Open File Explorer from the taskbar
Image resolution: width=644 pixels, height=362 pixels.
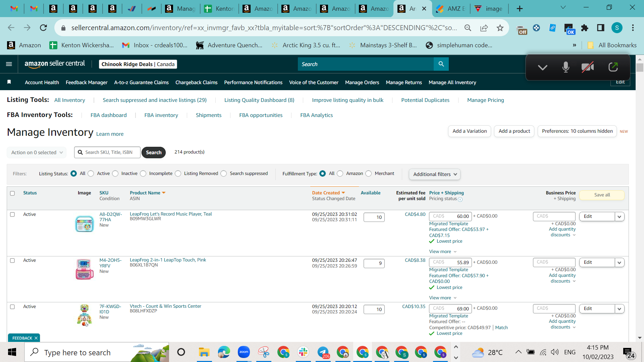point(204,352)
